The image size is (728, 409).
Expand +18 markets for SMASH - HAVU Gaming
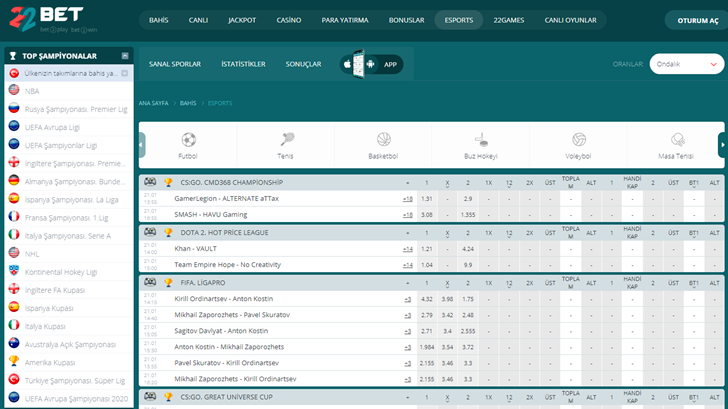408,215
